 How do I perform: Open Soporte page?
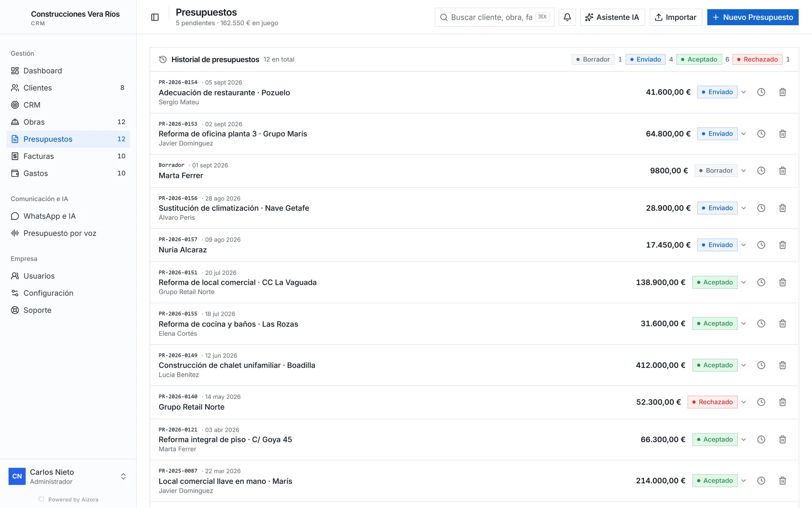[68, 310]
